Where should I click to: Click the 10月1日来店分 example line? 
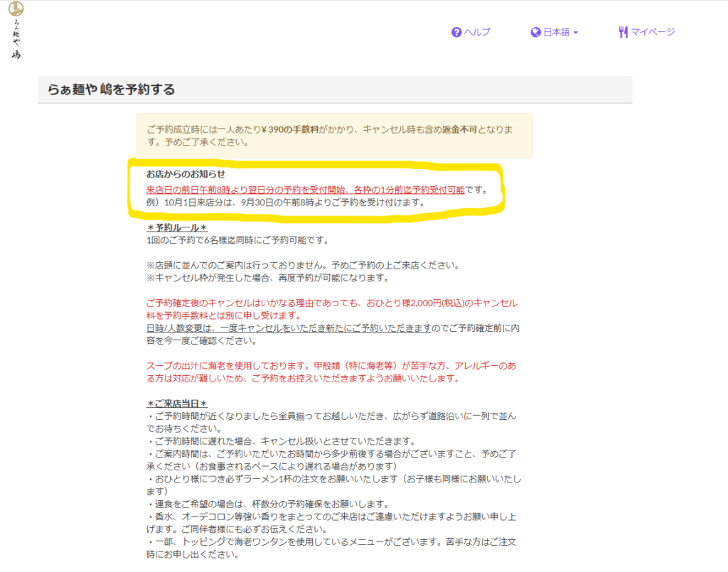(285, 203)
